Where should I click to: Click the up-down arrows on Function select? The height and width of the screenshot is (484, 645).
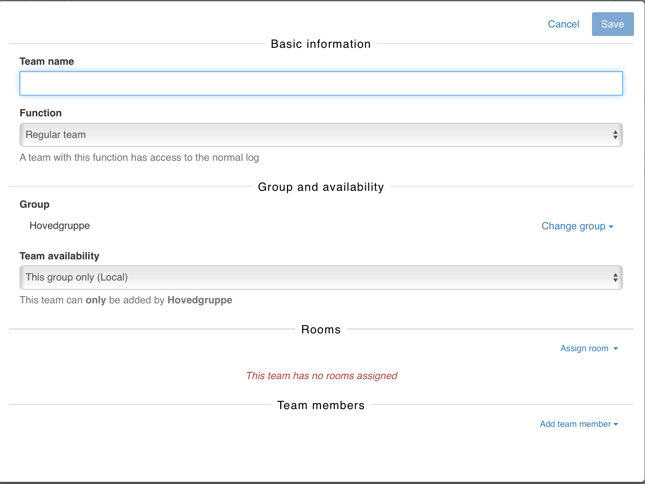[615, 135]
